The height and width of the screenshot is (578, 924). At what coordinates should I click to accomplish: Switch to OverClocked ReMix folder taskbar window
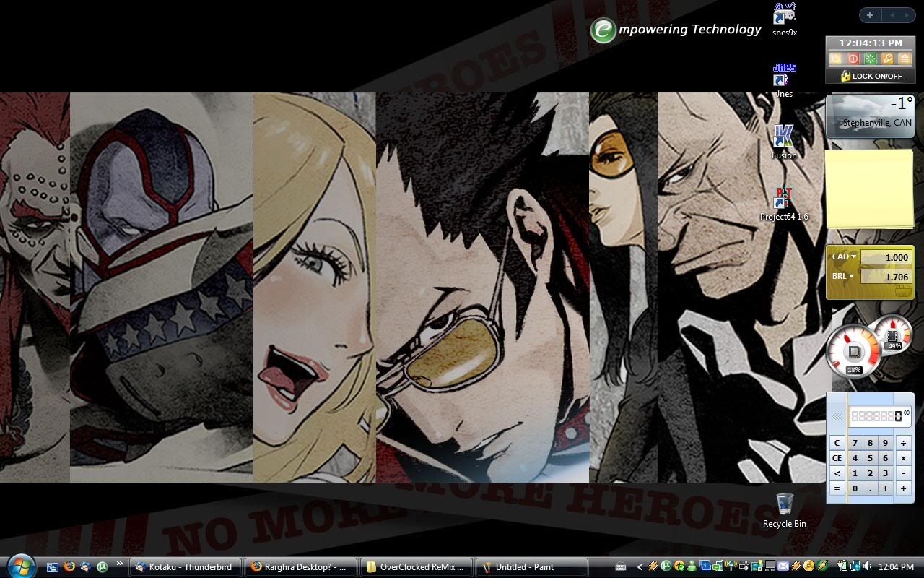click(417, 567)
